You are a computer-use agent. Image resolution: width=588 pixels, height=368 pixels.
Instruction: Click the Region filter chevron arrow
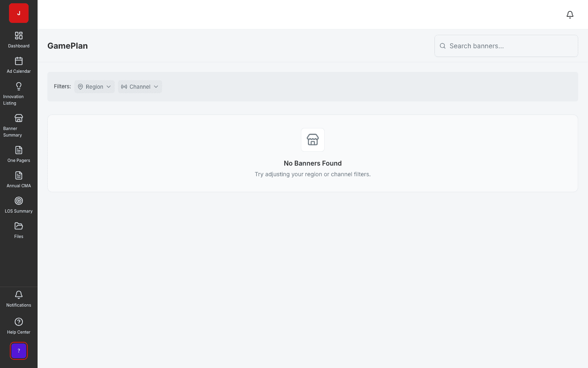tap(109, 87)
